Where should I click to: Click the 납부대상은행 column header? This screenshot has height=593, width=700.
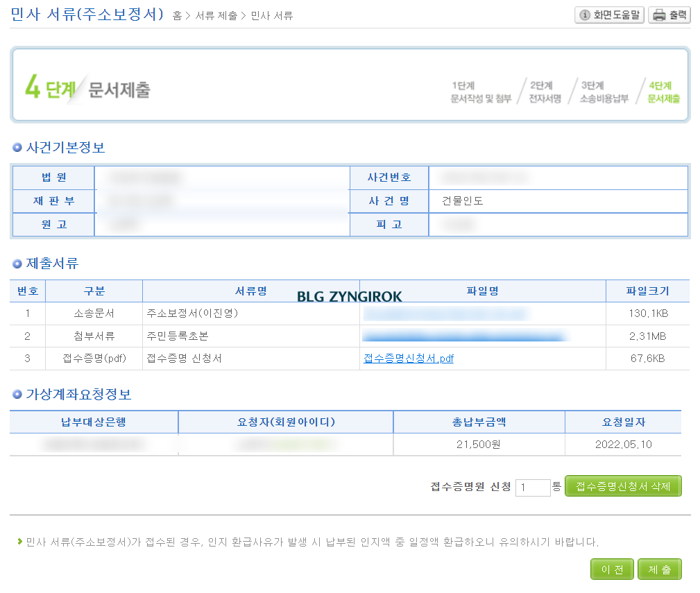[94, 422]
